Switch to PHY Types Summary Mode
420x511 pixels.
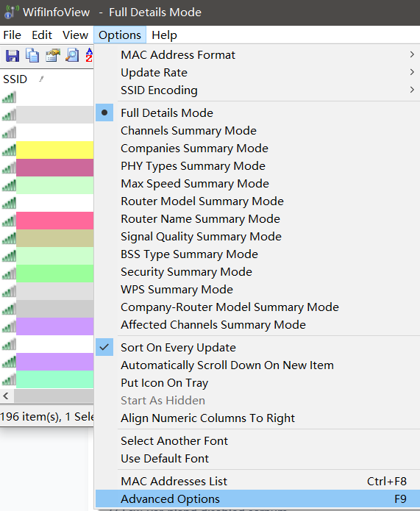(x=257, y=165)
